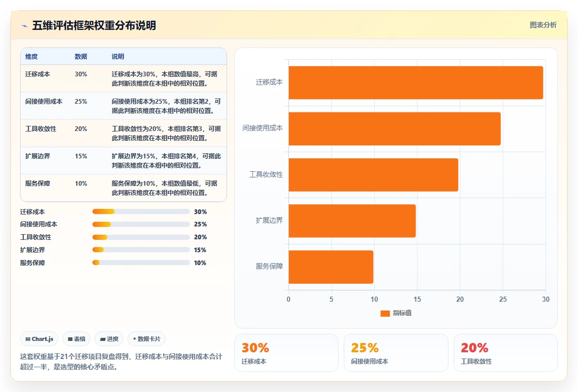578x392 pixels.
Task: Open the 20% 工具收敛性 data card
Action: point(505,353)
